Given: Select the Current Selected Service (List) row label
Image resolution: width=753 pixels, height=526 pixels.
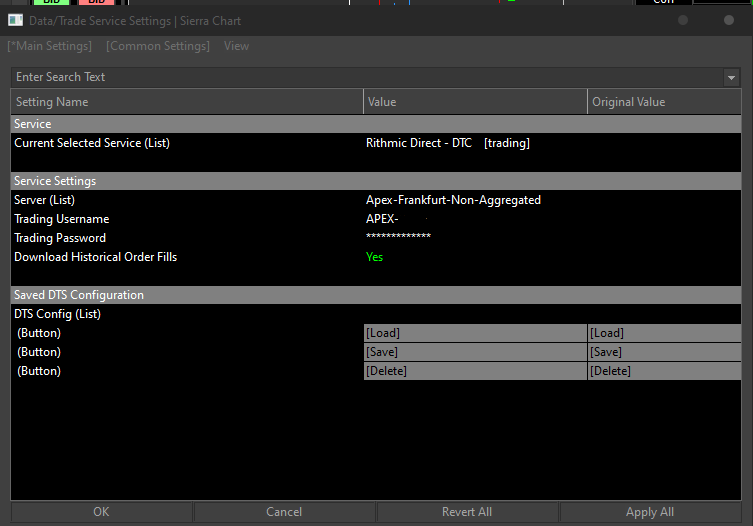Looking at the screenshot, I should click(92, 143).
